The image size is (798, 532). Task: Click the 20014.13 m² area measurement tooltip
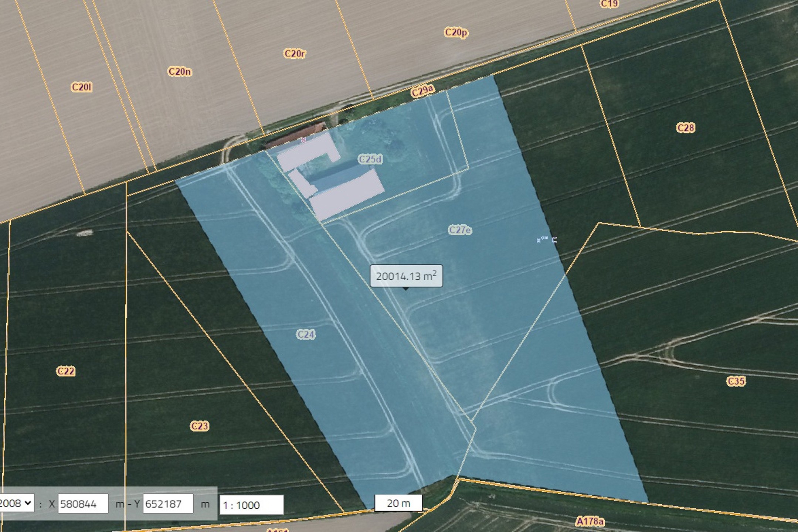point(406,276)
